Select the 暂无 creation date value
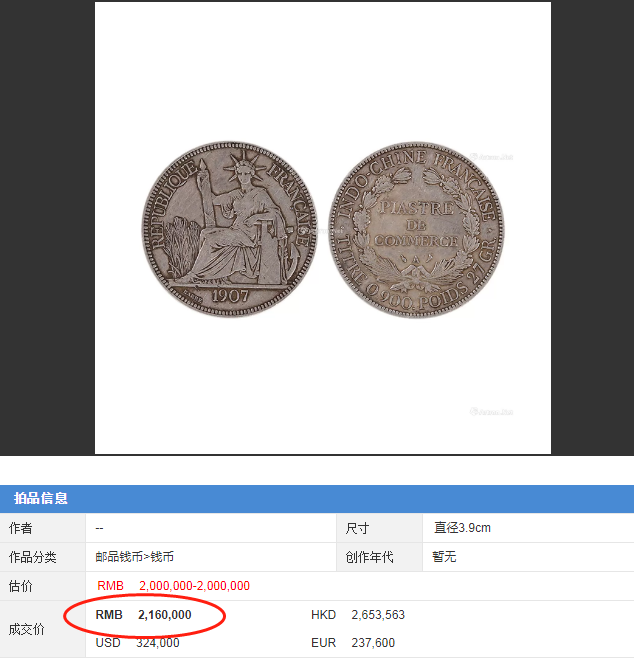Screen dimensions: 634x658 [x=444, y=557]
